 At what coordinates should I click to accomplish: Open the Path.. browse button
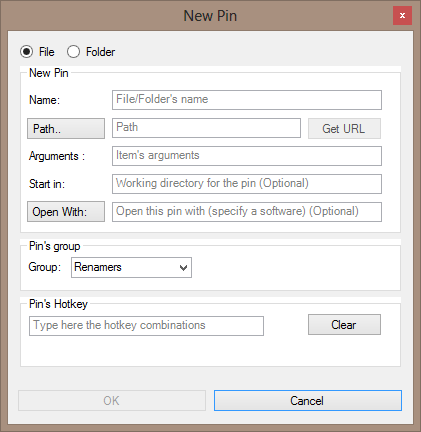pos(66,128)
